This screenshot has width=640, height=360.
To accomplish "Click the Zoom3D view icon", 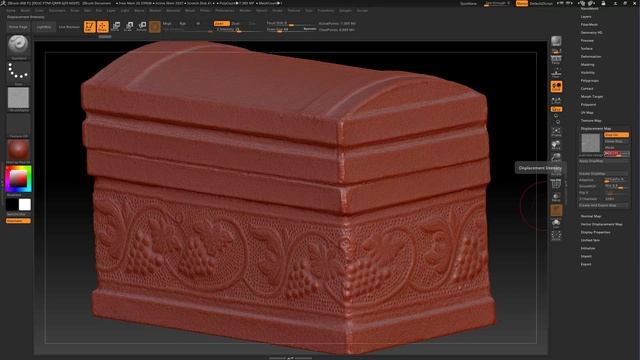I will click(556, 158).
